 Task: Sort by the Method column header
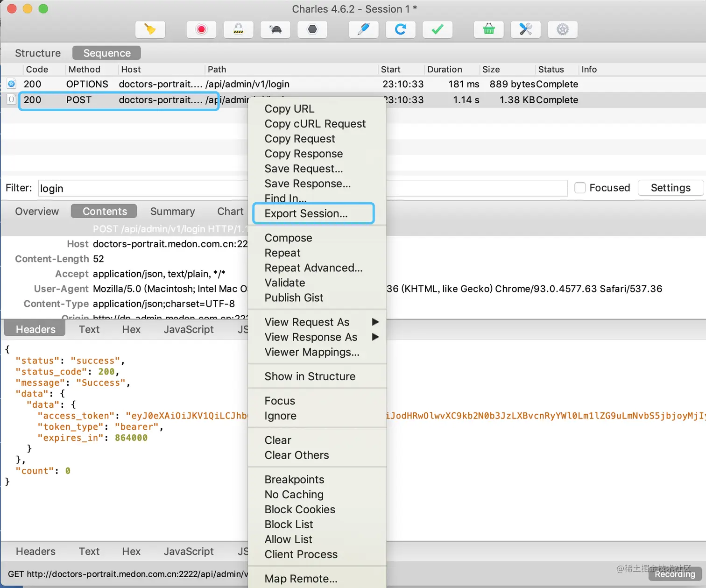click(85, 69)
